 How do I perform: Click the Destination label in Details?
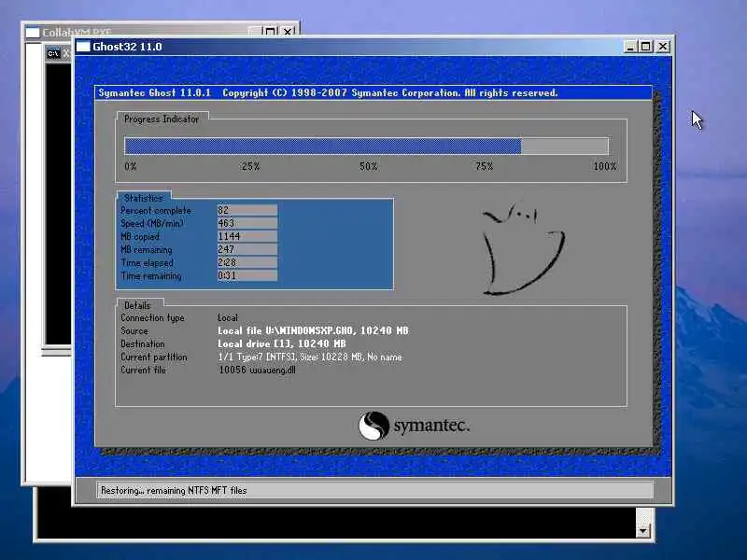(143, 343)
